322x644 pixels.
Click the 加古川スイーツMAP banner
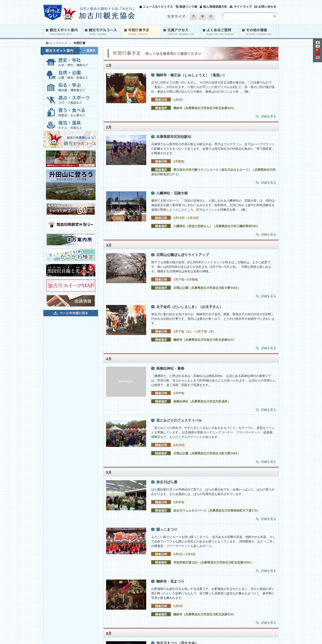pos(71,286)
